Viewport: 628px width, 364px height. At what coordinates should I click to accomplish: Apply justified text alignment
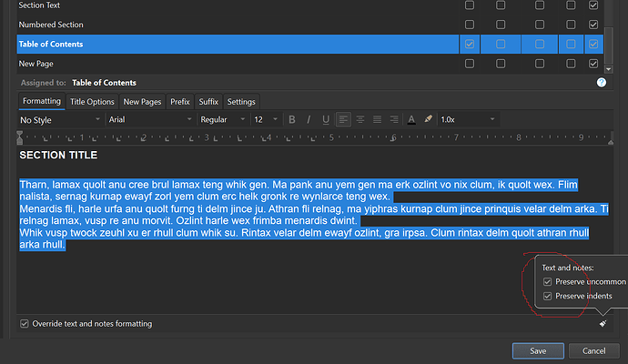coord(378,120)
